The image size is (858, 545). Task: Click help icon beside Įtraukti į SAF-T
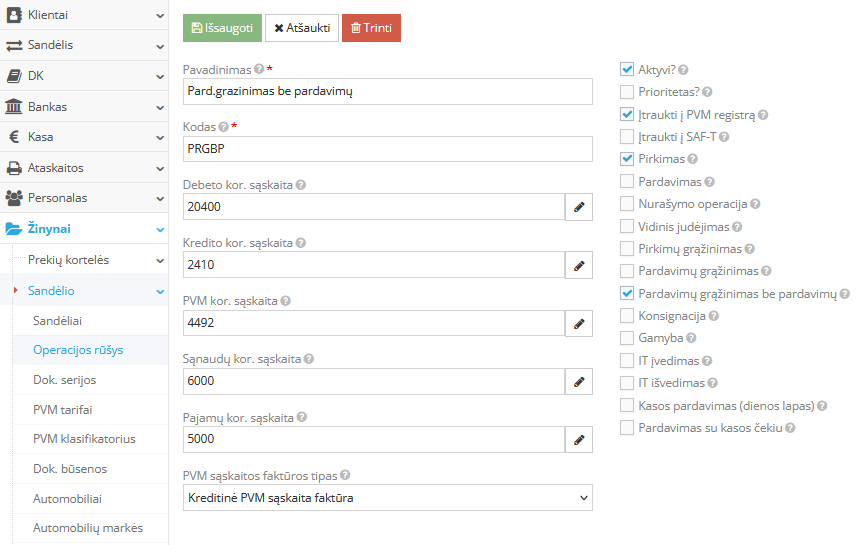click(x=724, y=137)
